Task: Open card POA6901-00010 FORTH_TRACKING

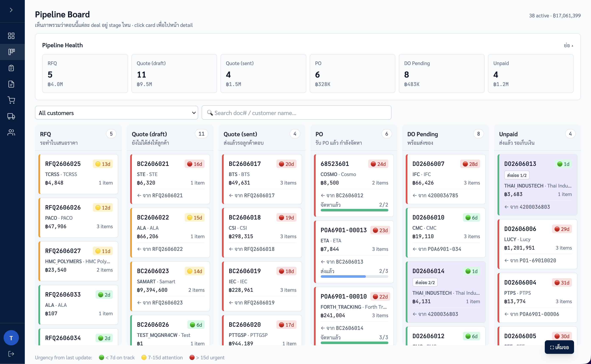Action: [x=354, y=316]
